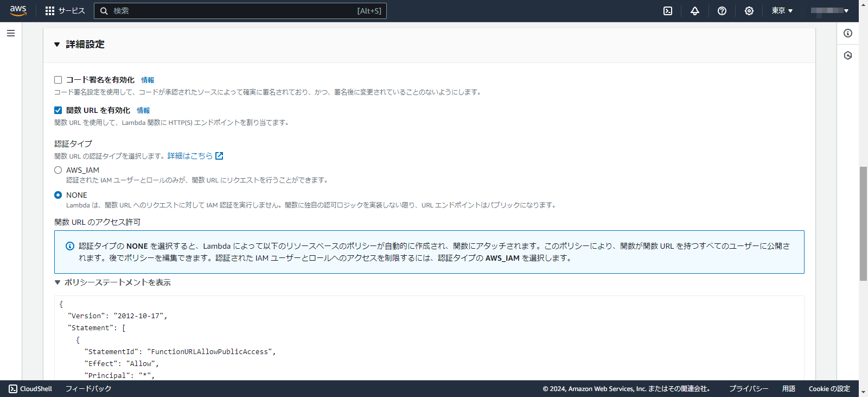Click the page vertical scrollbar thumb

[863, 224]
